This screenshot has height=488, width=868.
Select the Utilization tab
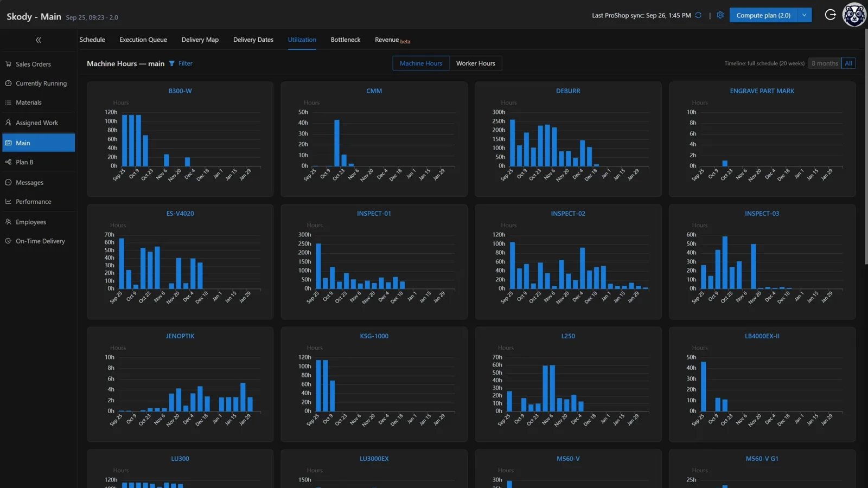tap(302, 40)
